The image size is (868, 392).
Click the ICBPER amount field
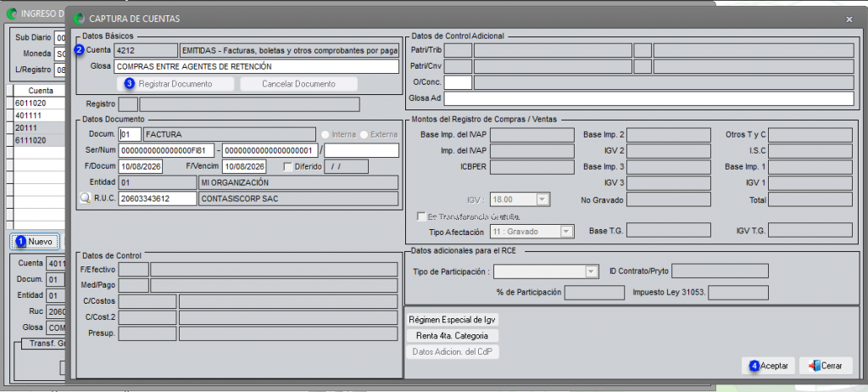tap(532, 167)
